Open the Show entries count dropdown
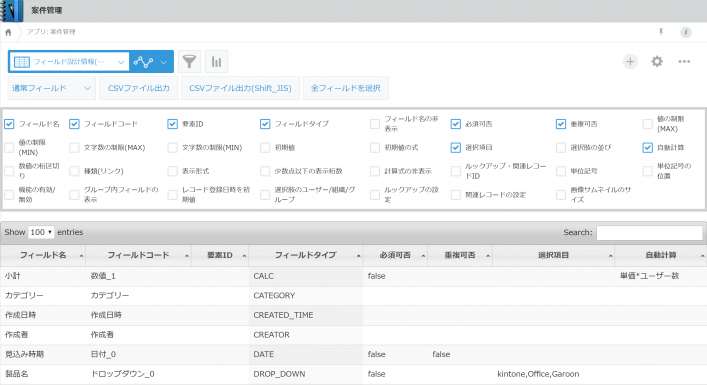The height and width of the screenshot is (385, 707). click(x=41, y=232)
